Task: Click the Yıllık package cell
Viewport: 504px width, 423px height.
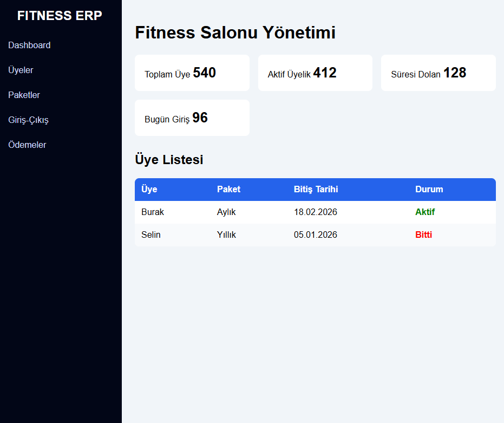Action: (226, 235)
